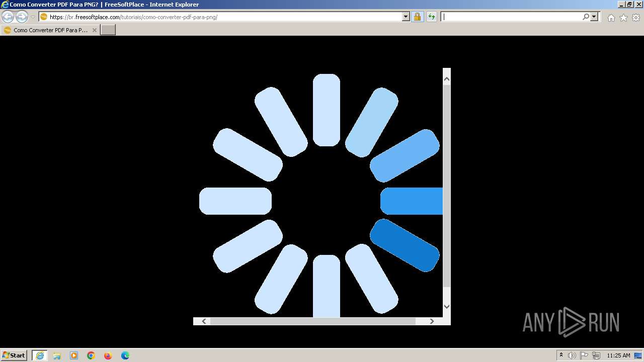Click the Internet Explorer title bar icon
Viewport: 644px width, 362px height.
5,5
